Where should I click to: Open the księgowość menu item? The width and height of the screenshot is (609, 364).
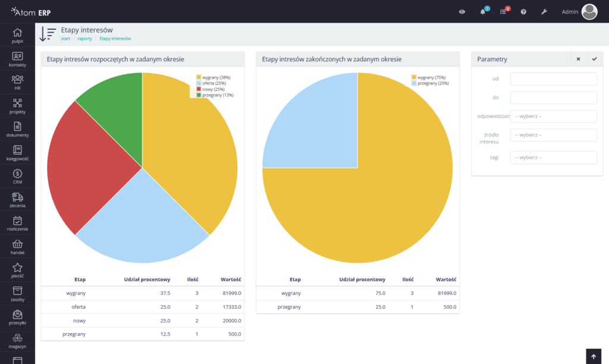pyautogui.click(x=17, y=153)
